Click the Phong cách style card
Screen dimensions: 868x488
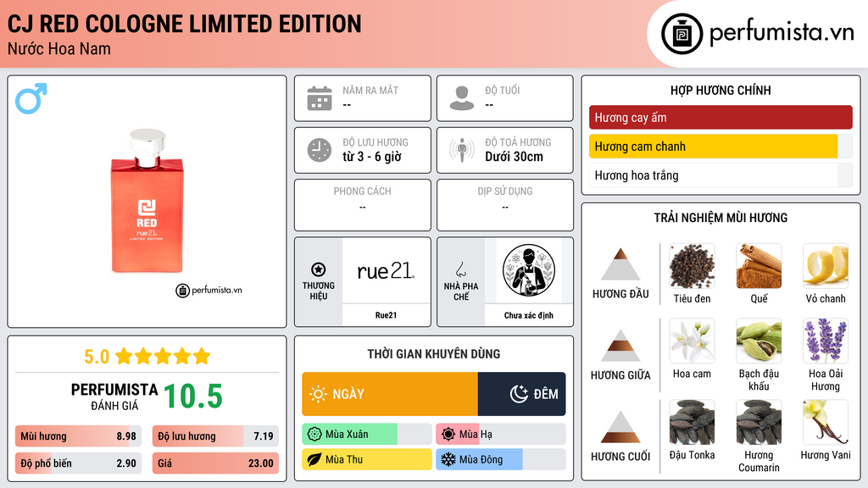363,205
